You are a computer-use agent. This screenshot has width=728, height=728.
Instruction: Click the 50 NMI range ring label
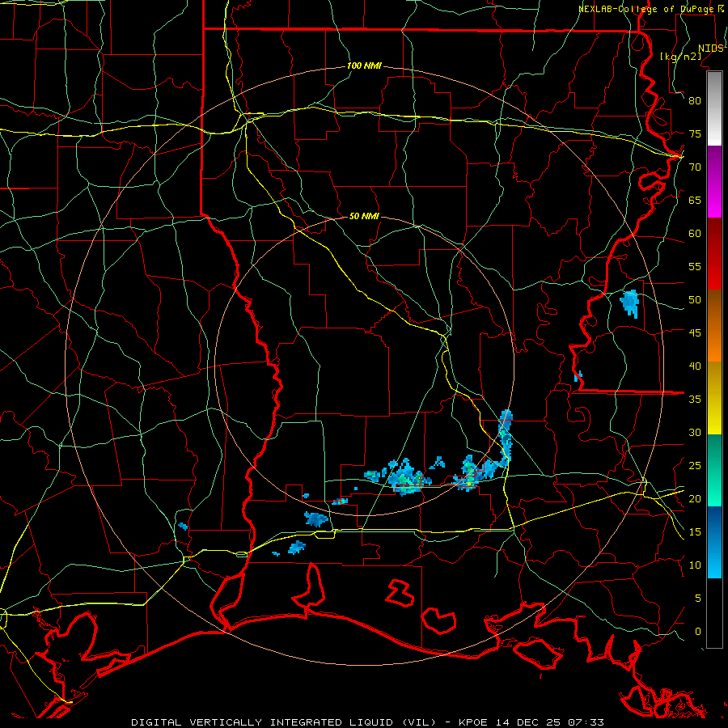364,216
